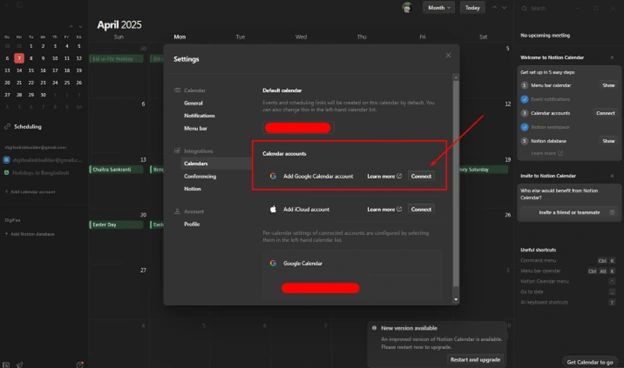Open the Month view dropdown

[439, 8]
